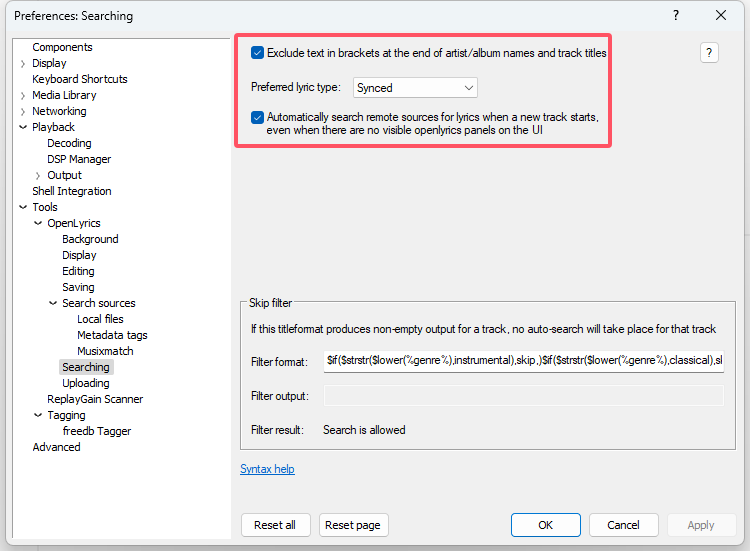Collapse the Tagging tree node
Screen dimensions: 750x551
coord(38,415)
